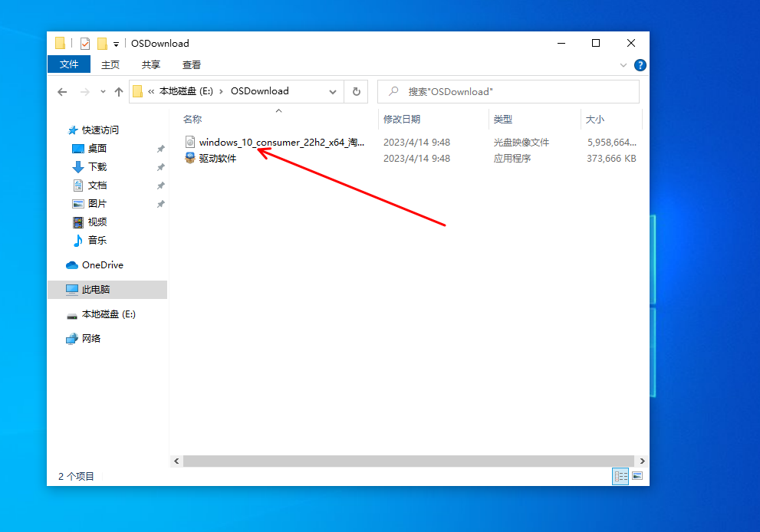Open the recent locations dropdown

tap(103, 91)
